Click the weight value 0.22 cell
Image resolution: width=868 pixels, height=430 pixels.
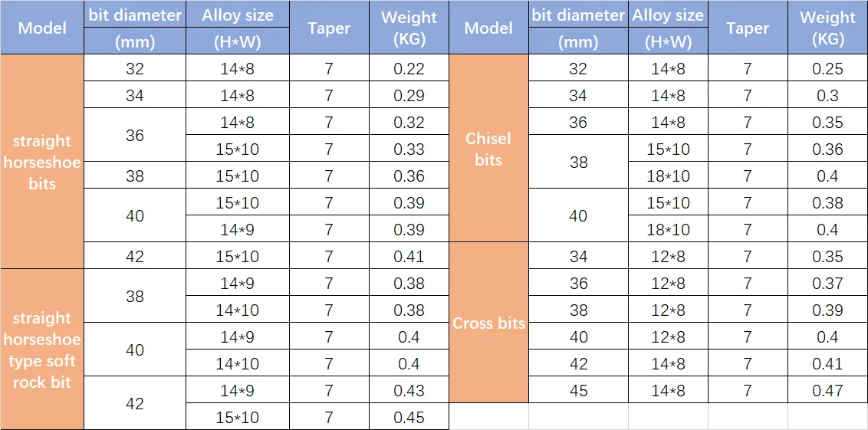click(x=409, y=69)
